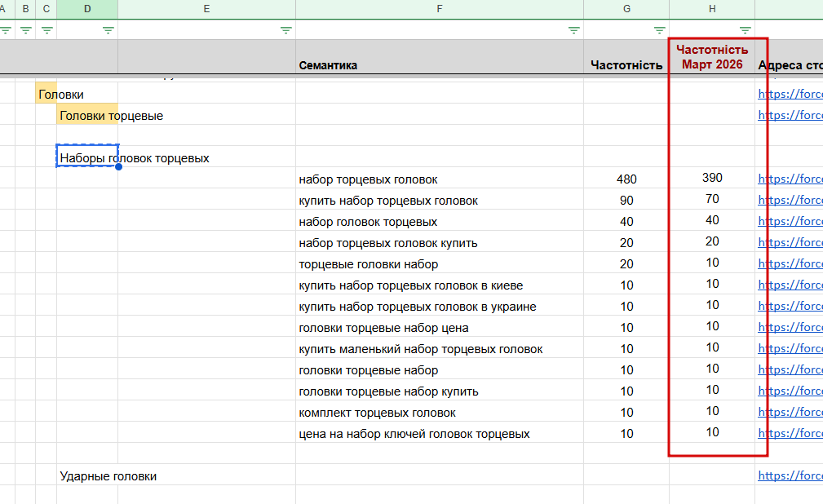Image resolution: width=823 pixels, height=504 pixels.
Task: Select column G value 20 for 'торцевые головки набор'
Action: click(626, 264)
